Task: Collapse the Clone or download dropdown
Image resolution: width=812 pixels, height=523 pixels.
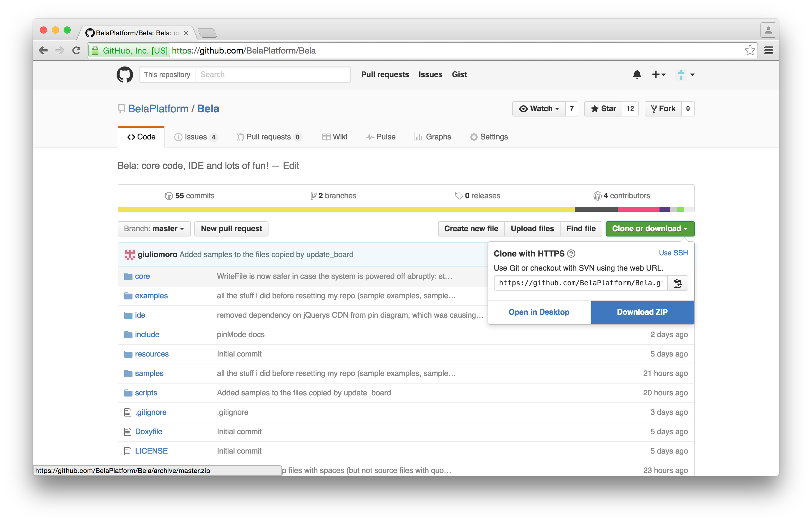Action: pyautogui.click(x=649, y=229)
